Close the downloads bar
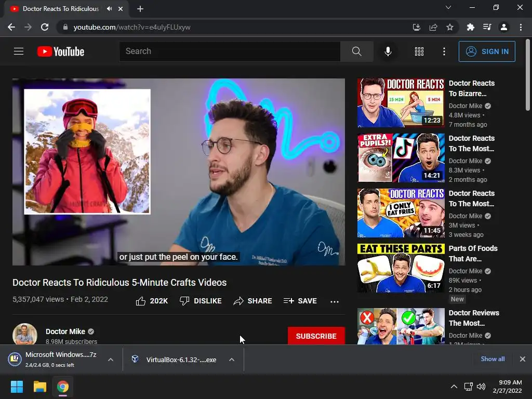Image resolution: width=532 pixels, height=399 pixels. click(x=523, y=359)
